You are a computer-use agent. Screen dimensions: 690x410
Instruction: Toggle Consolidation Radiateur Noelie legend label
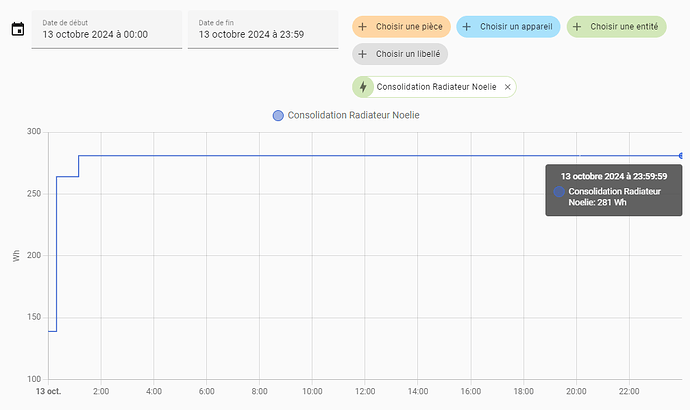tap(353, 116)
